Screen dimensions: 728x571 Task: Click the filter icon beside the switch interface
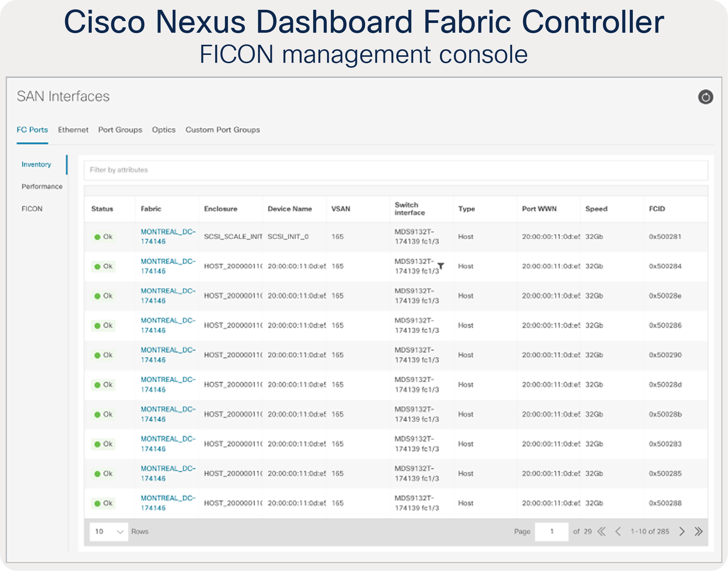(x=441, y=266)
